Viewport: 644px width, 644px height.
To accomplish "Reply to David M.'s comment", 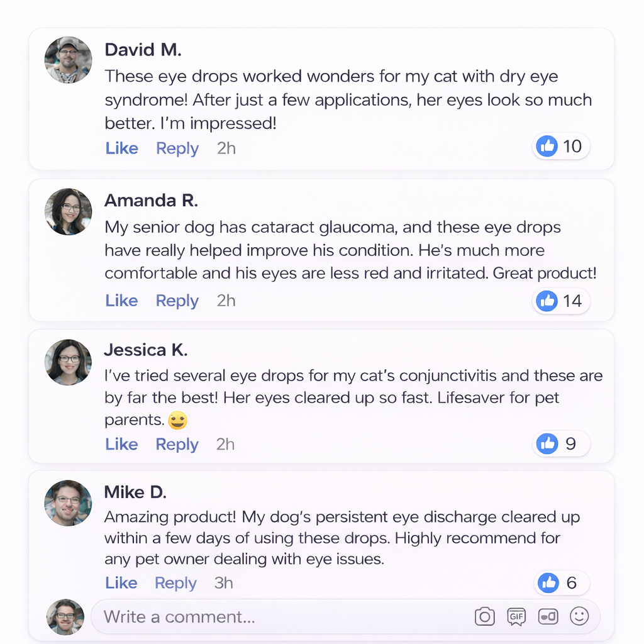I will [177, 148].
